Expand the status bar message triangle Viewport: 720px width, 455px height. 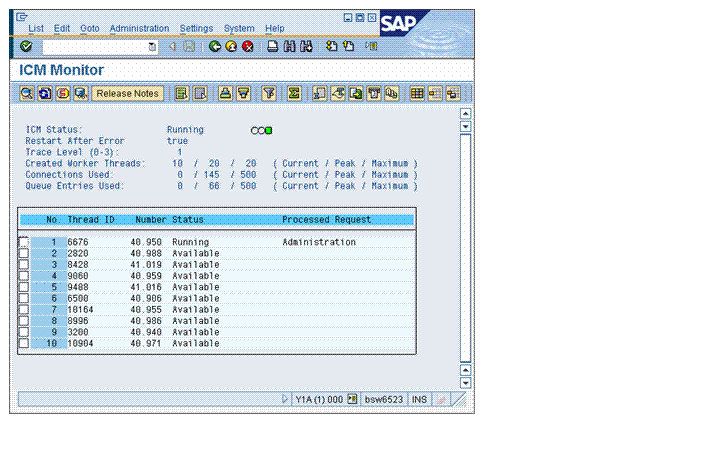[x=285, y=399]
